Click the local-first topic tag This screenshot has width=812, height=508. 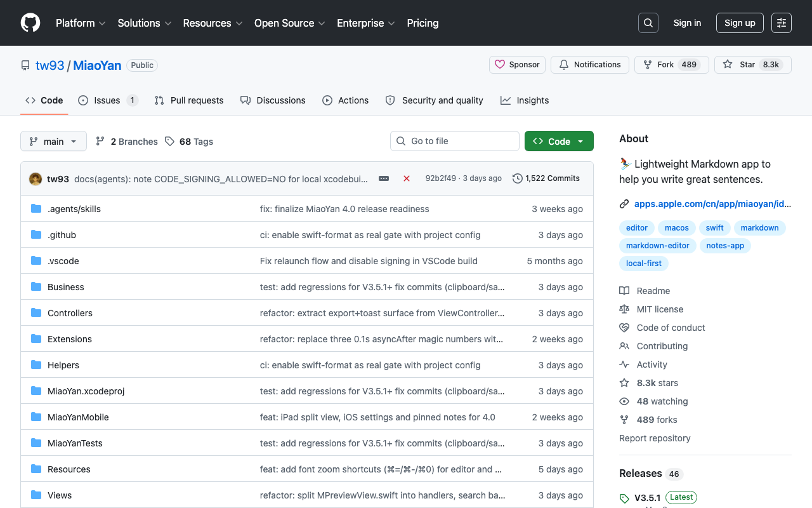coord(644,264)
